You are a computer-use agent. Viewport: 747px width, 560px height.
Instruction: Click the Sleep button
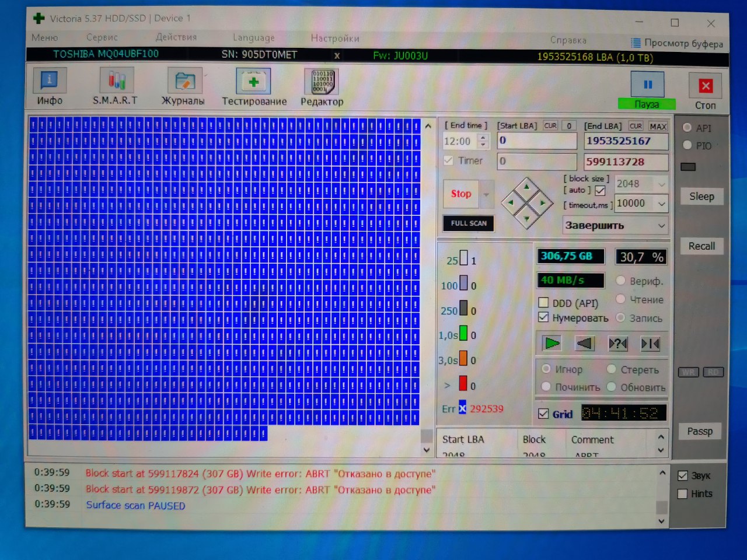pos(701,197)
